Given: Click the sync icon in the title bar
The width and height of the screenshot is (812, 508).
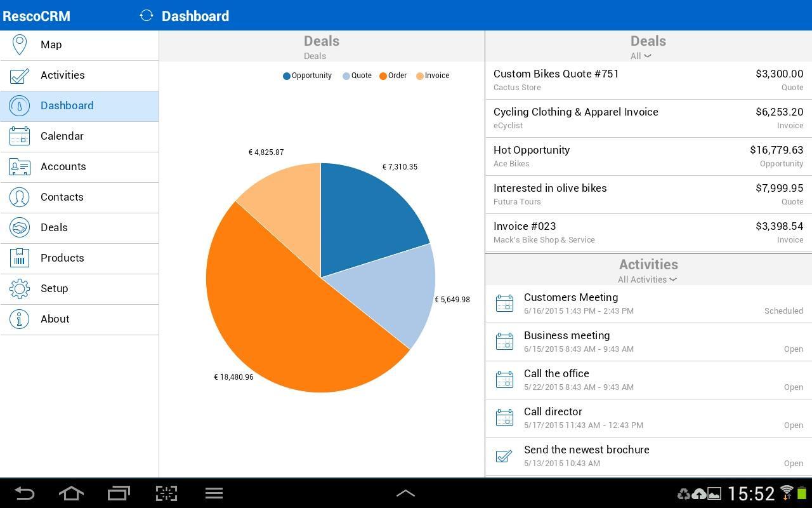Looking at the screenshot, I should pos(146,15).
